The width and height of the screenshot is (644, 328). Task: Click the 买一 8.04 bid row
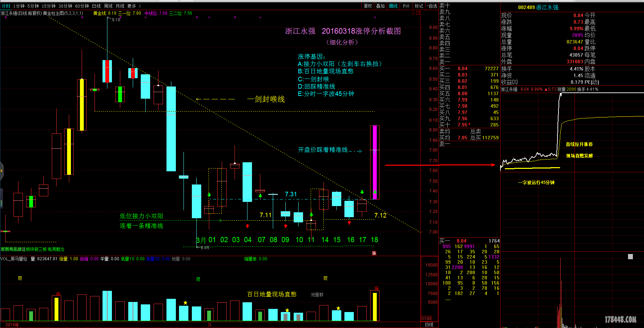tap(469, 68)
